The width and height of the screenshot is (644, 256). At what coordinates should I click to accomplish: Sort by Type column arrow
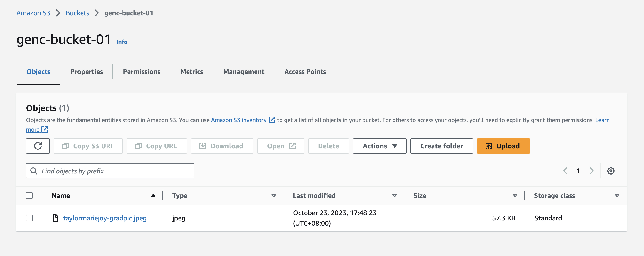[x=274, y=195]
